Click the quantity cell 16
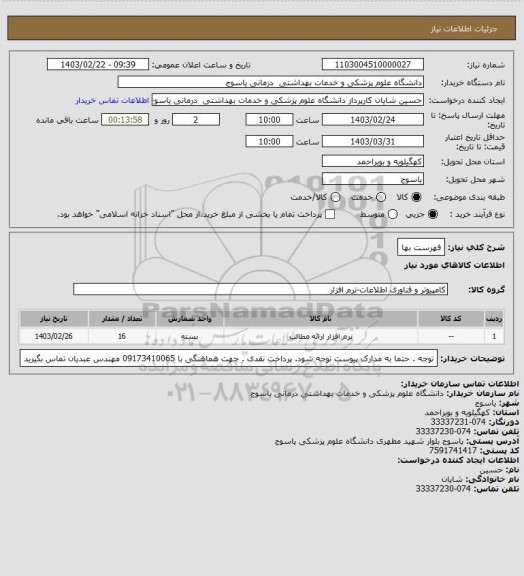 tap(122, 336)
